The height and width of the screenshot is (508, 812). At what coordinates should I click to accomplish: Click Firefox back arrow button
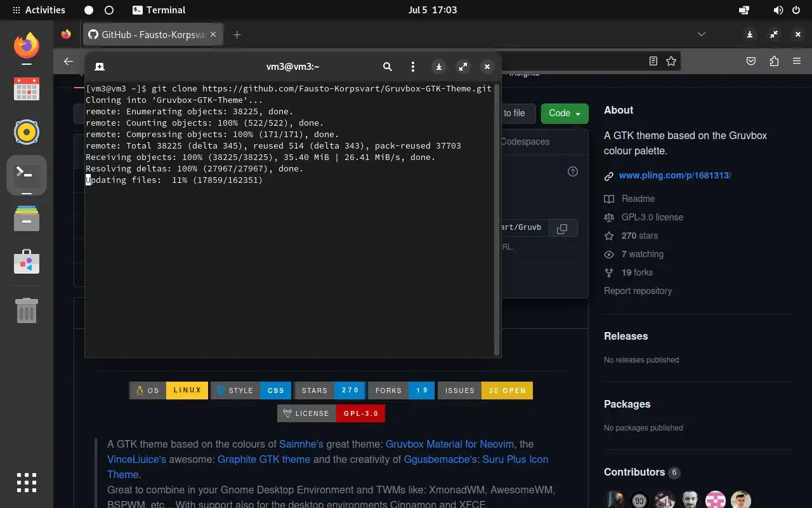click(x=69, y=61)
